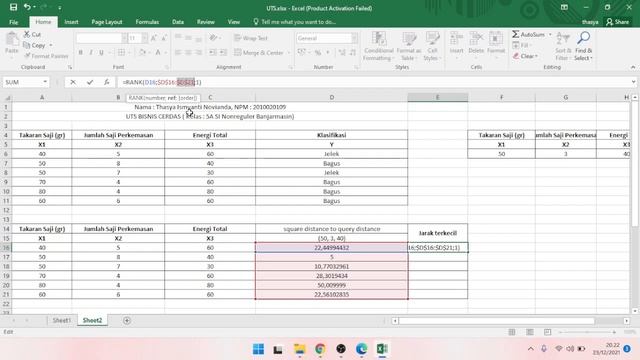Open Conditional Formatting menu
Image resolution: width=640 pixels, height=360 pixels.
[378, 46]
